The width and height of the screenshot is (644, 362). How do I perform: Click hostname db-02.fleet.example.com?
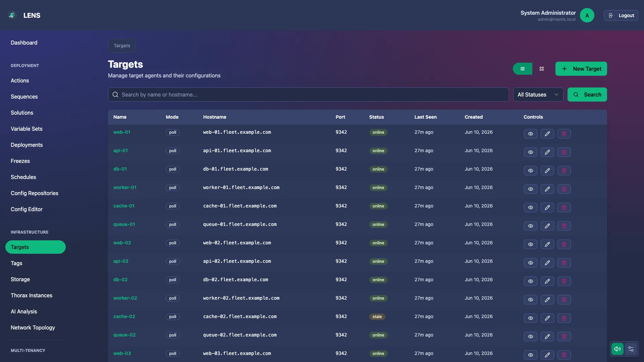coord(235,280)
